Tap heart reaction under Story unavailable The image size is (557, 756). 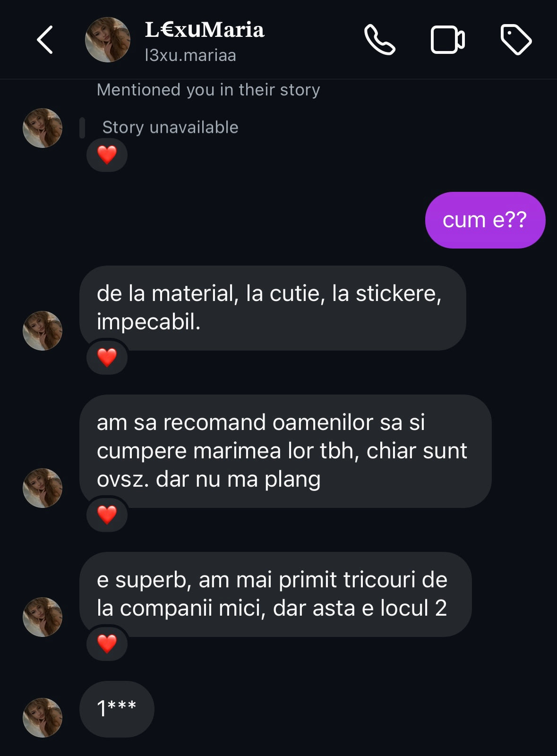click(x=107, y=155)
